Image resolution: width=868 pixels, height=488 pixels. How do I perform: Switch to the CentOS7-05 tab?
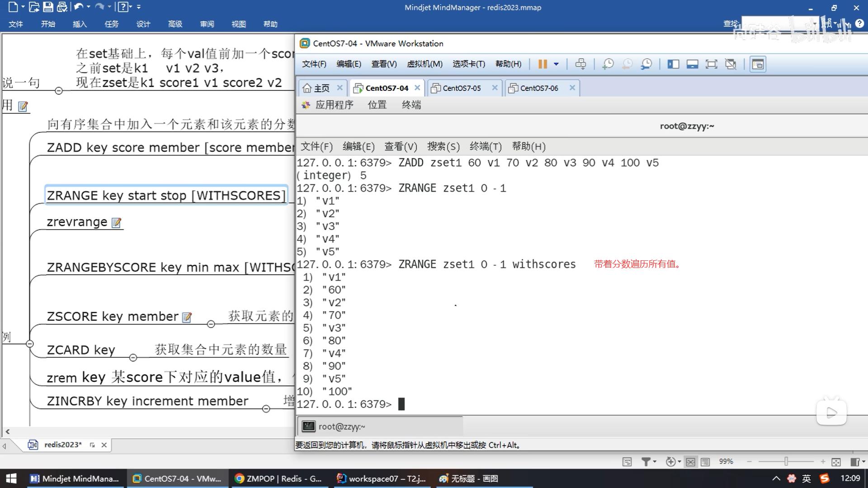click(461, 88)
